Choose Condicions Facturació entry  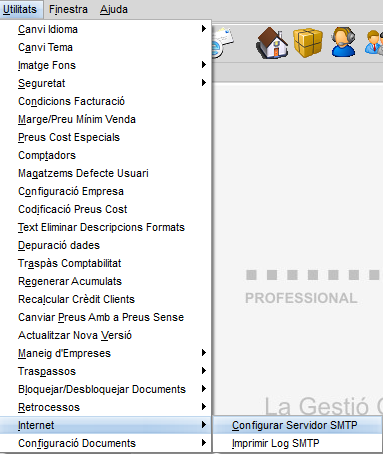[105, 101]
